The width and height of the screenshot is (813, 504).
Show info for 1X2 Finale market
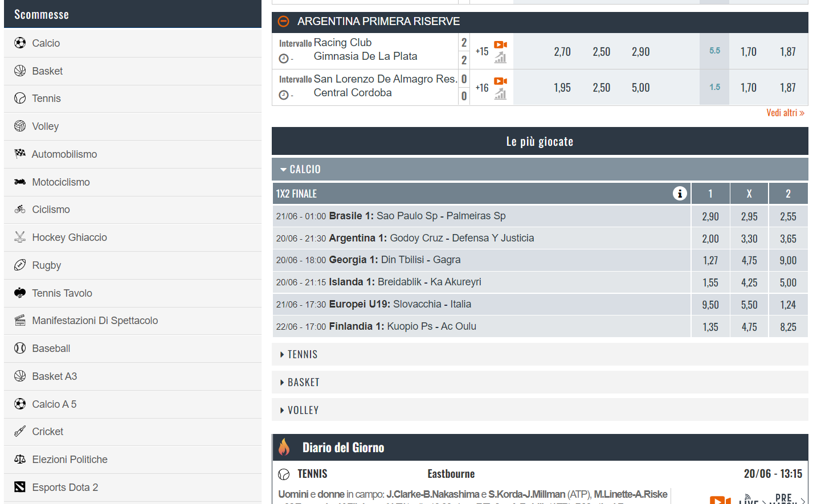point(680,194)
